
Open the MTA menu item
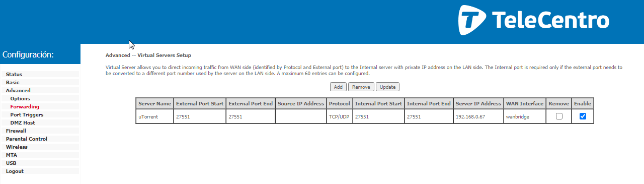tap(11, 155)
